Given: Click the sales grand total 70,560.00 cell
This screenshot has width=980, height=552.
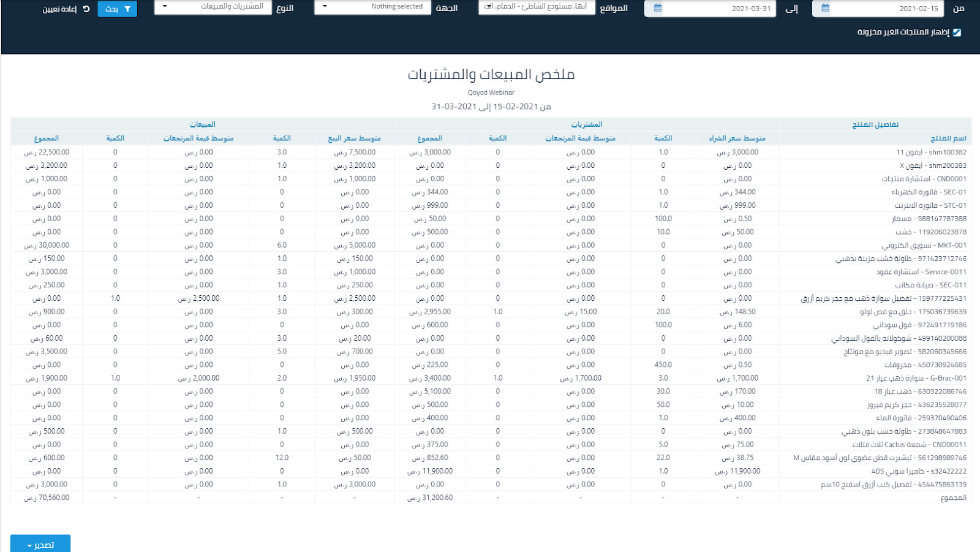Looking at the screenshot, I should (47, 497).
